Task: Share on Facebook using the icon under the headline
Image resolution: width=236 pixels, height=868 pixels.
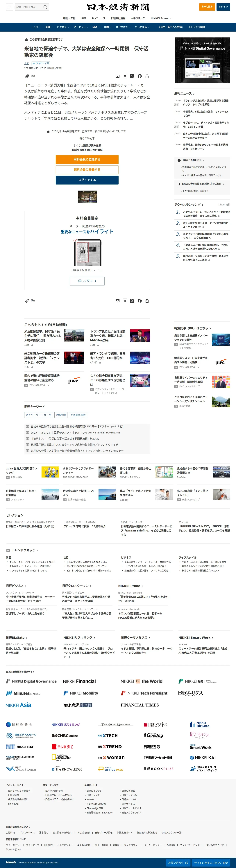Action: pos(140,76)
